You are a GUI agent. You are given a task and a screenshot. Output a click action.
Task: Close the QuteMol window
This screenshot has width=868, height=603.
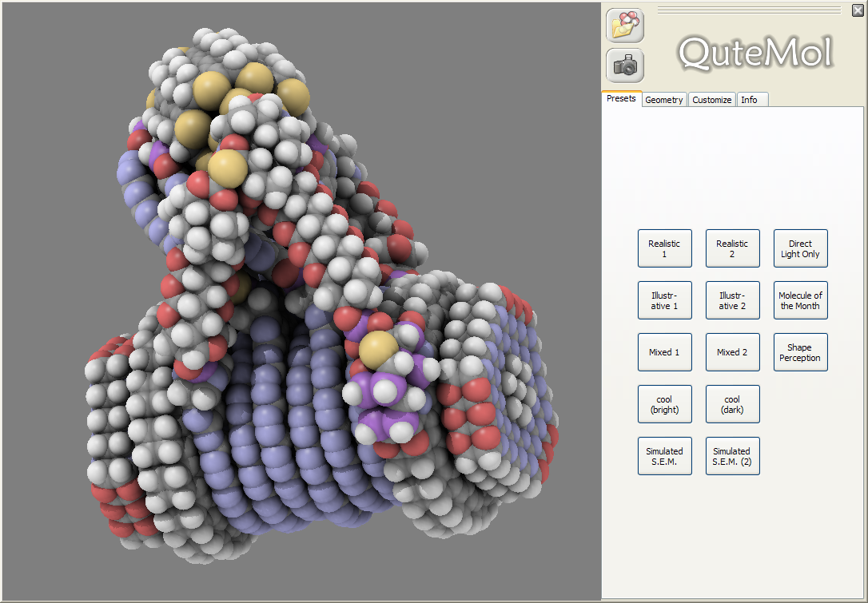[858, 10]
